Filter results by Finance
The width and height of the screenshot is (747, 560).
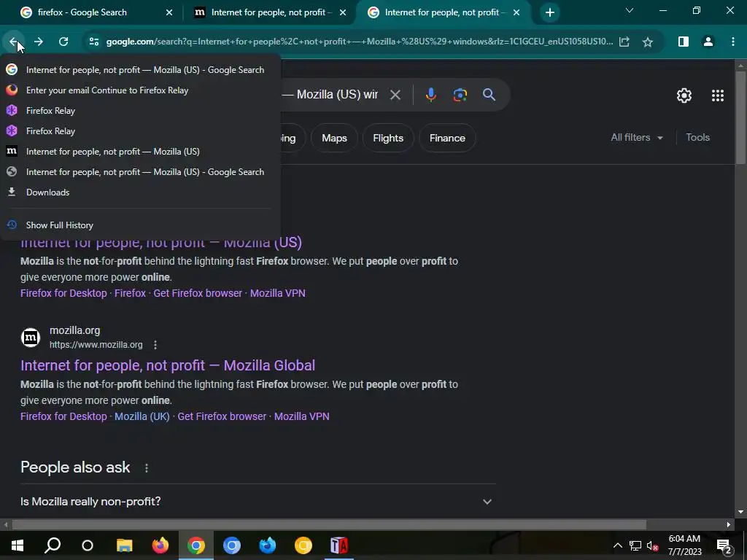pos(447,138)
